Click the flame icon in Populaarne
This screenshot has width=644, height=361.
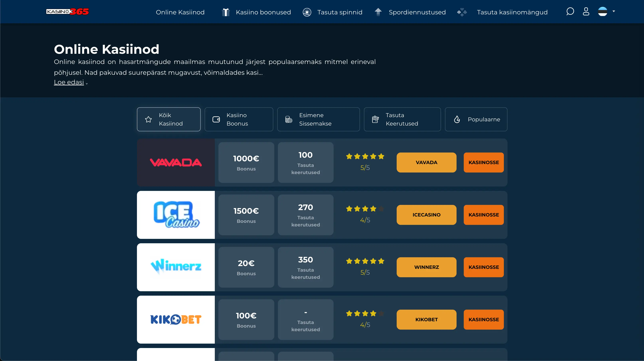457,119
